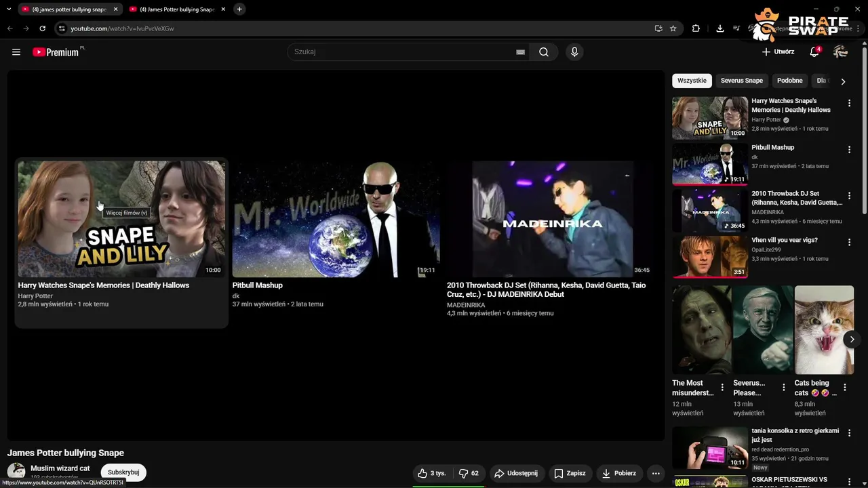Select the Wszystkie filter chip
The height and width of the screenshot is (488, 868).
(x=692, y=81)
